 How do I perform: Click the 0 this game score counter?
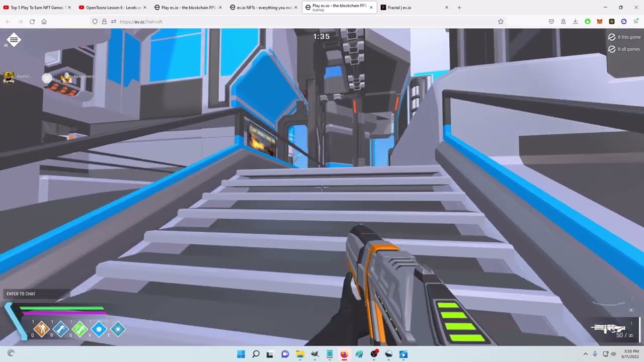pos(624,37)
